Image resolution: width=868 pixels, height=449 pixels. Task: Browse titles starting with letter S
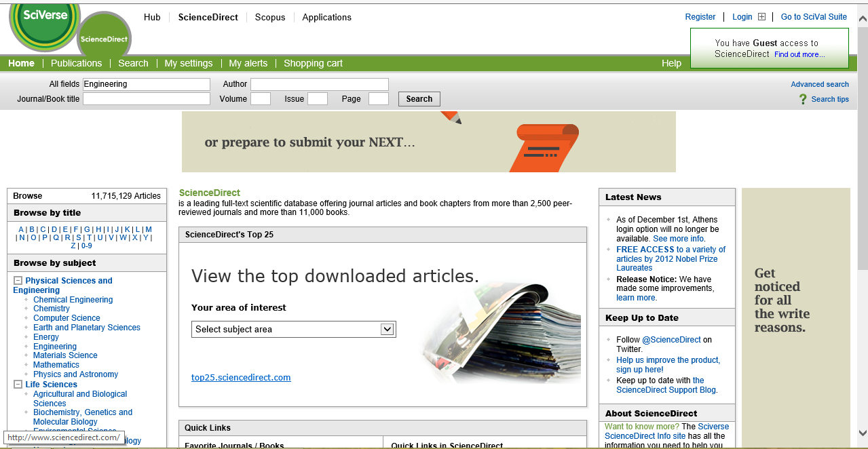[78, 237]
